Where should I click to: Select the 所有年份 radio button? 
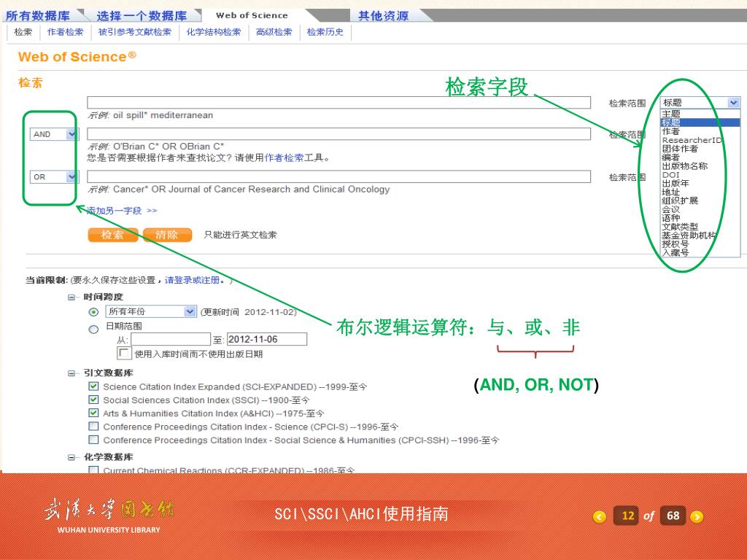point(94,312)
